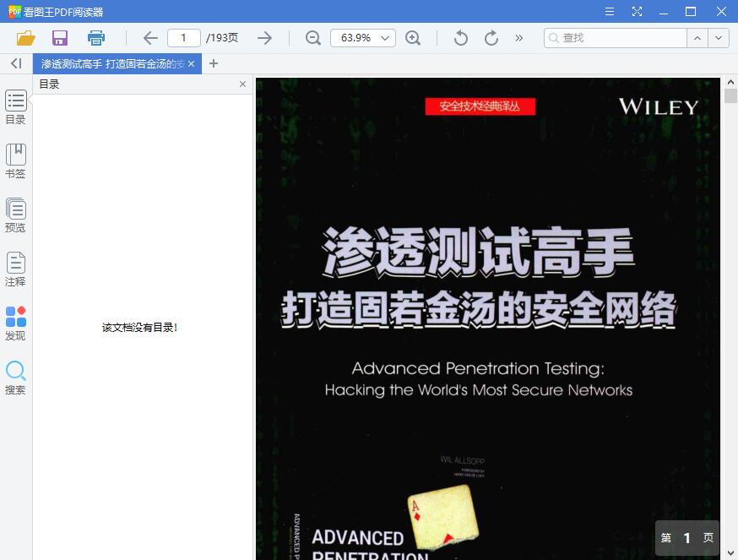The image size is (738, 560).
Task: Print the document
Action: [x=95, y=38]
